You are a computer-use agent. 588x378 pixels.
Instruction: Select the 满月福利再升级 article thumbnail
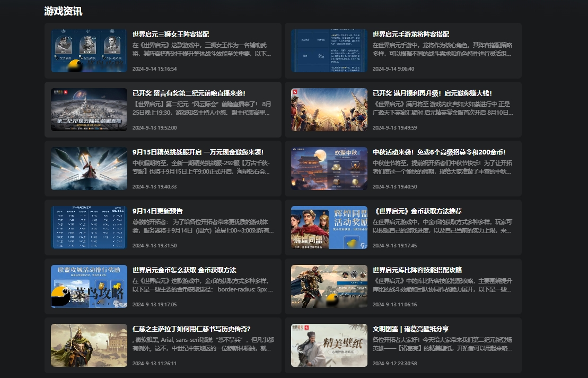point(329,110)
